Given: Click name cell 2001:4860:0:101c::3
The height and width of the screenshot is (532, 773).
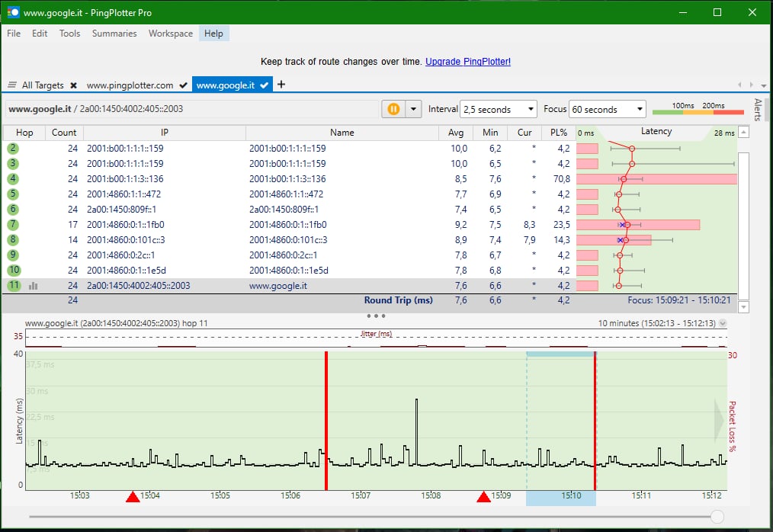Looking at the screenshot, I should 288,240.
